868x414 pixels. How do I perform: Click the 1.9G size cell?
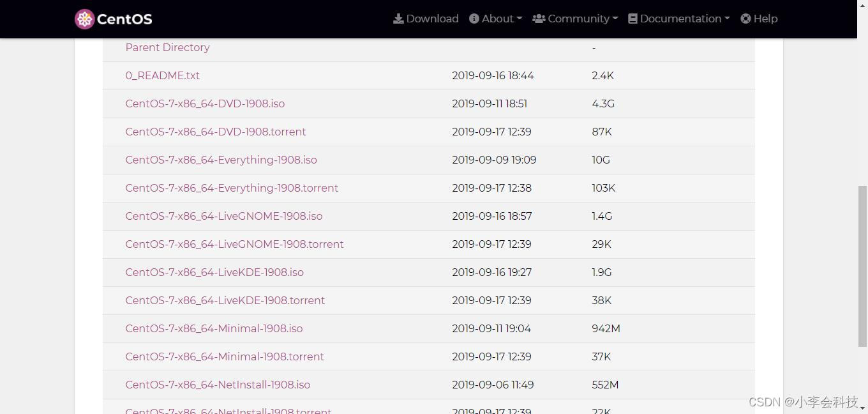tap(602, 272)
